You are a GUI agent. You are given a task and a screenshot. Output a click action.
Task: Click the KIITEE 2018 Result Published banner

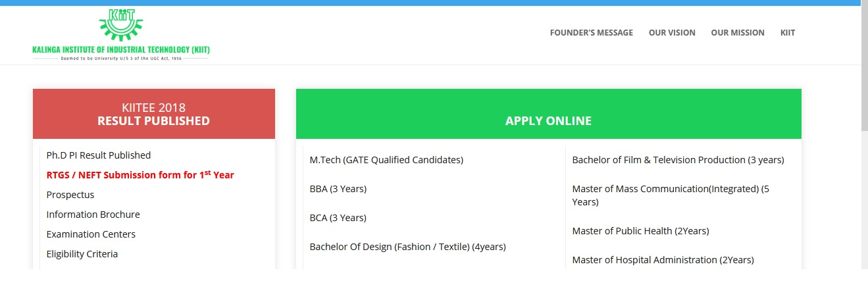[154, 114]
